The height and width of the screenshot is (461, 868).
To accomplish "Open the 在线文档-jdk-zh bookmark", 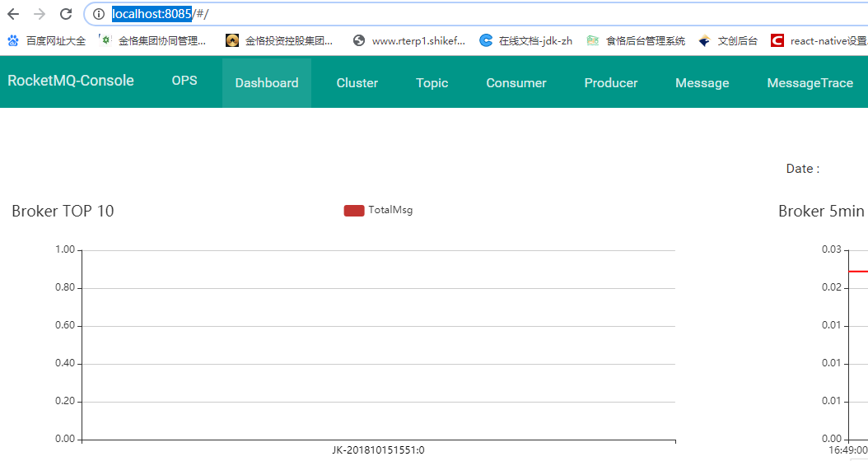I will pos(526,40).
